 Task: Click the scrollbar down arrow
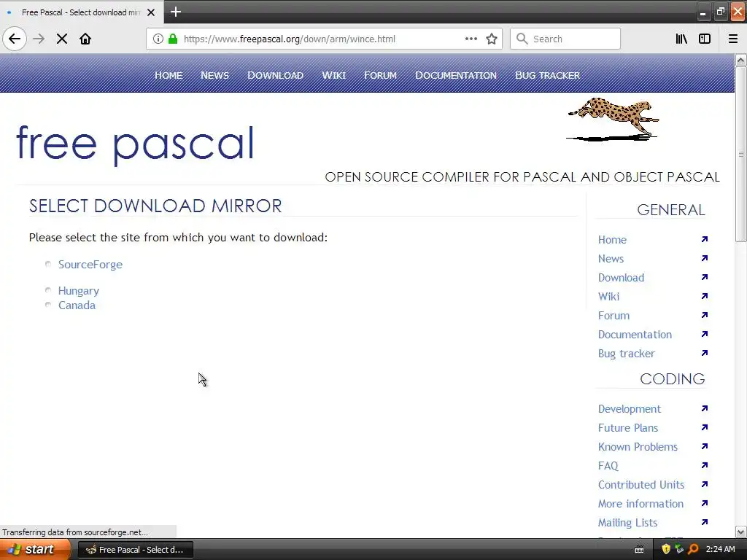(741, 532)
